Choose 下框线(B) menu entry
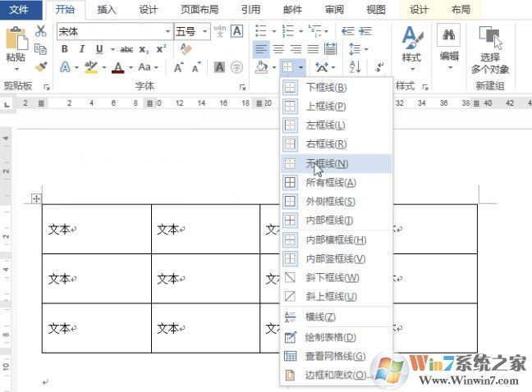This screenshot has height=392, width=532. tap(337, 88)
